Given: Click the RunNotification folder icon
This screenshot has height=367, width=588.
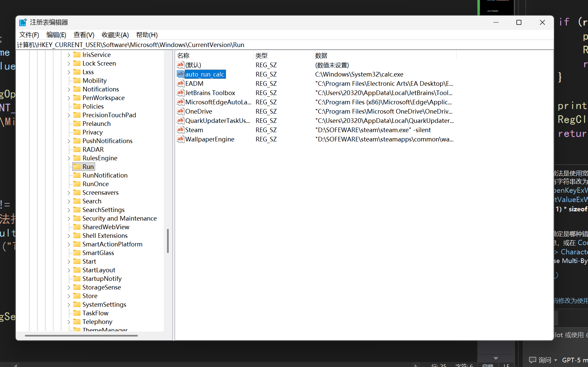Looking at the screenshot, I should pyautogui.click(x=77, y=175).
